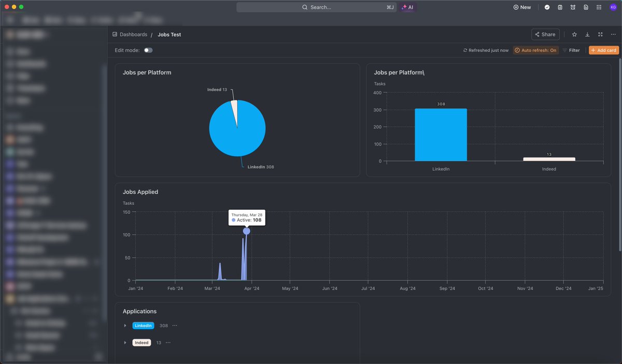The image size is (622, 364).
Task: Click the Active: 108 tooltip
Action: (246, 217)
